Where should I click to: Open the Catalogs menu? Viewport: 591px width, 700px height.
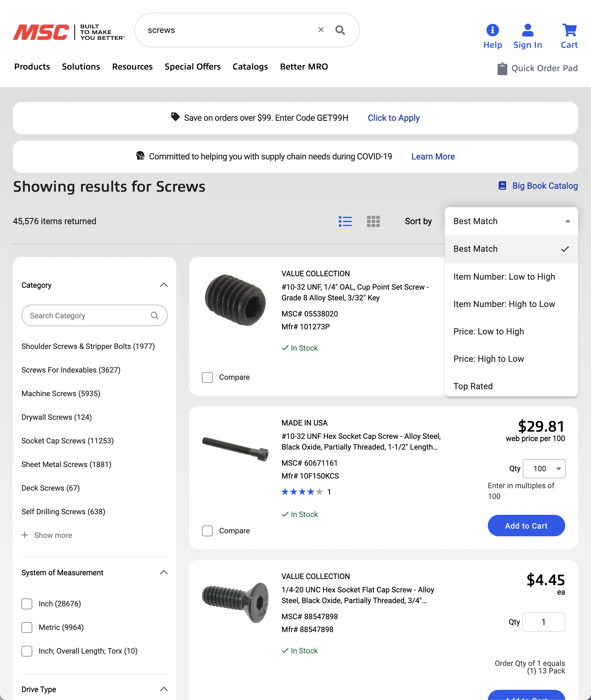tap(250, 67)
